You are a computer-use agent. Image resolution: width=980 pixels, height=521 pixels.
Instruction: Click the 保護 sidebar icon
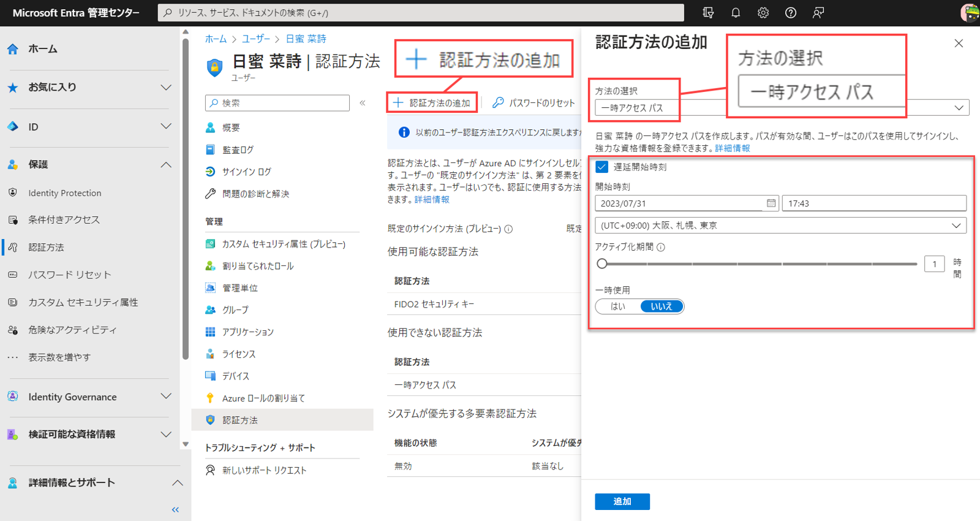point(13,164)
